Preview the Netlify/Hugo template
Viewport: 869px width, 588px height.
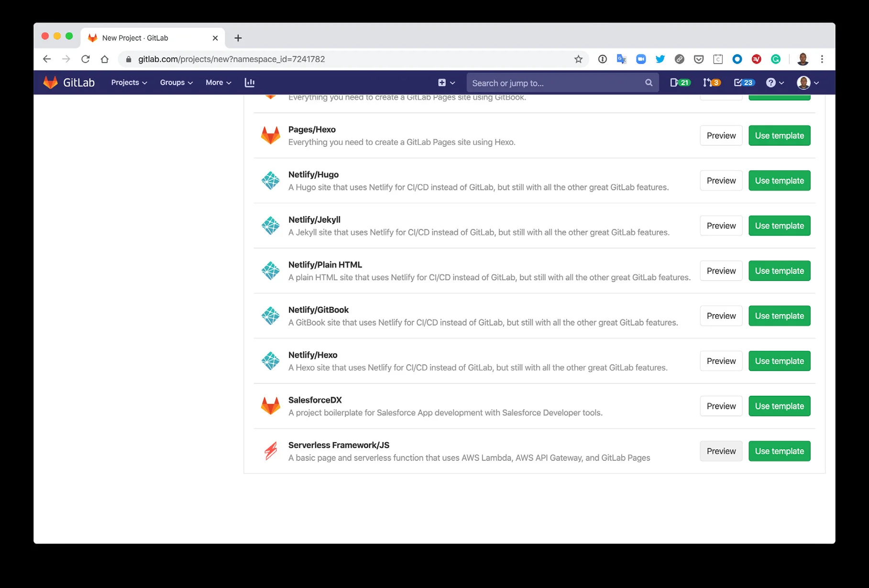point(721,181)
